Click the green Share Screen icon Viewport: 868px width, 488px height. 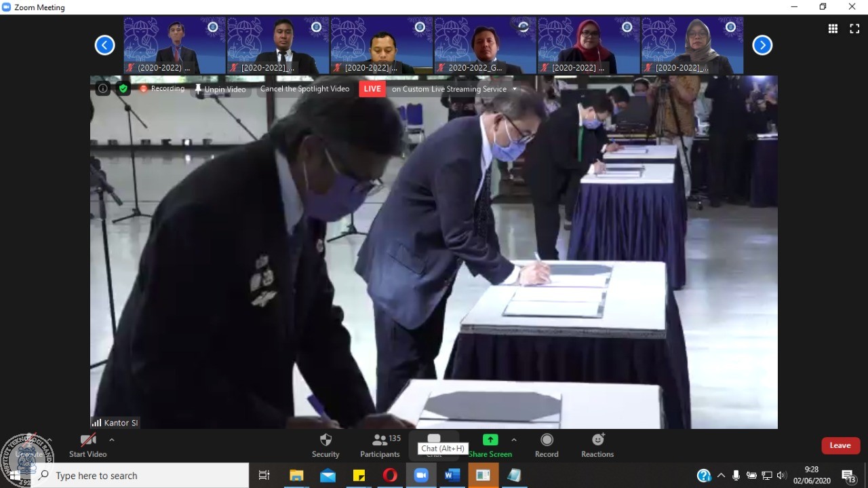tap(490, 440)
